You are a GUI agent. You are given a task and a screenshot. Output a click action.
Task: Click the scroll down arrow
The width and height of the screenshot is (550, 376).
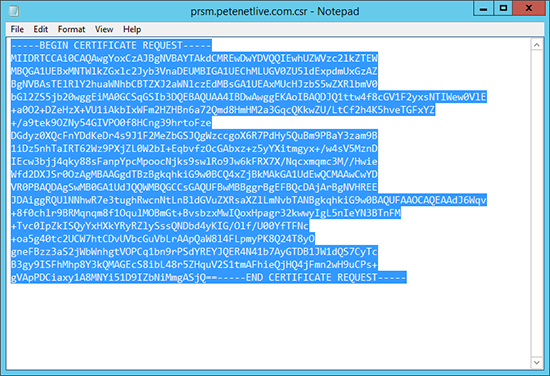click(537, 362)
